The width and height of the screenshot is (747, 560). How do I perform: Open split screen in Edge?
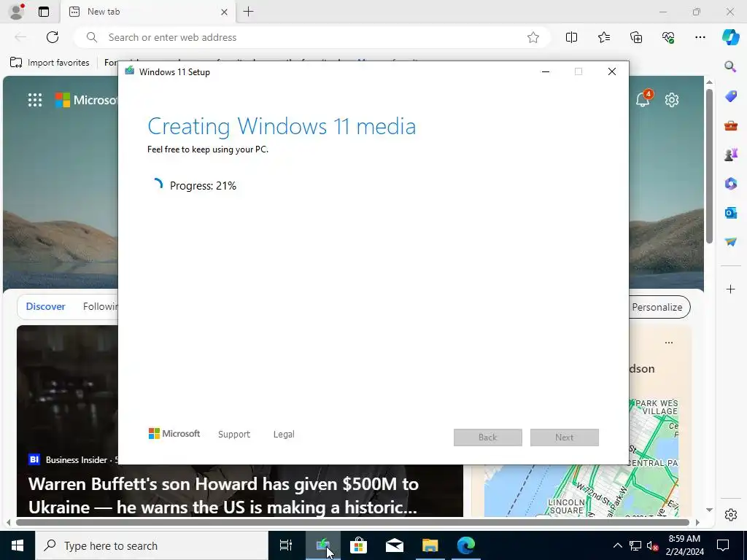pyautogui.click(x=571, y=37)
